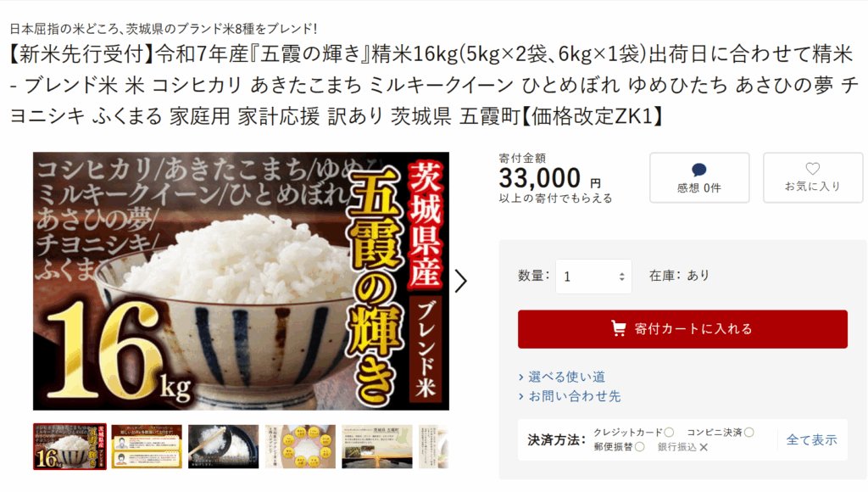Open the 選べる使い道 link
This screenshot has height=492, width=868.
[567, 377]
